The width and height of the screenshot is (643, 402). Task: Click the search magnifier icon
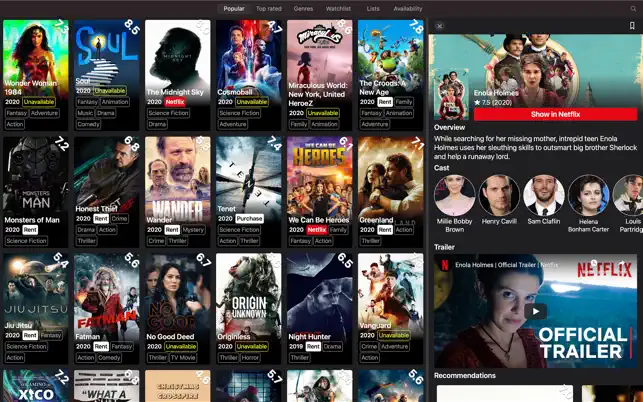(x=633, y=9)
